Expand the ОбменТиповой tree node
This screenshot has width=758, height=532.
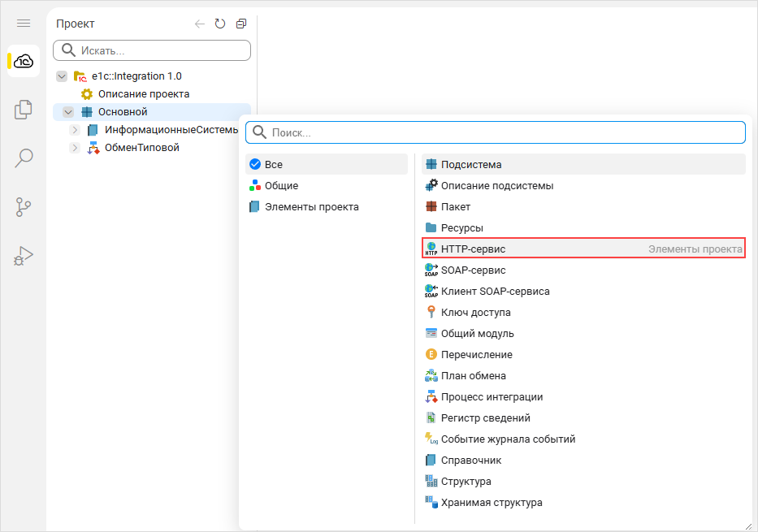point(75,147)
